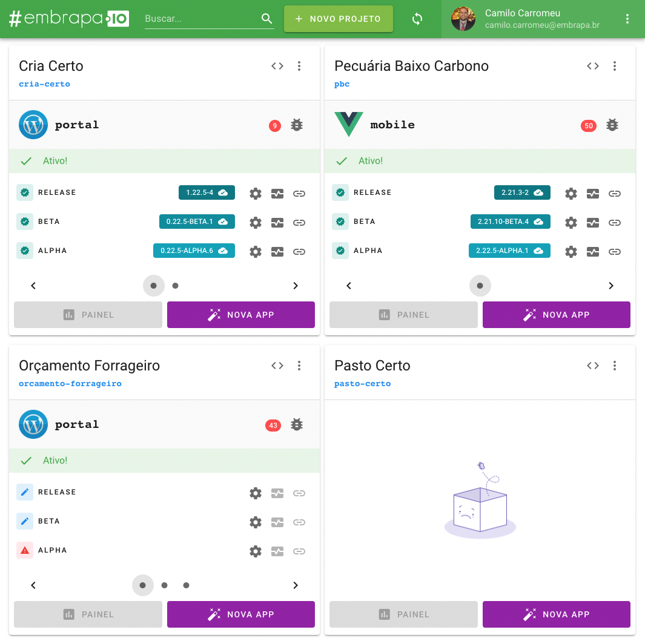This screenshot has height=644, width=645.
Task: Click NOVO PROJETO button
Action: (x=338, y=19)
